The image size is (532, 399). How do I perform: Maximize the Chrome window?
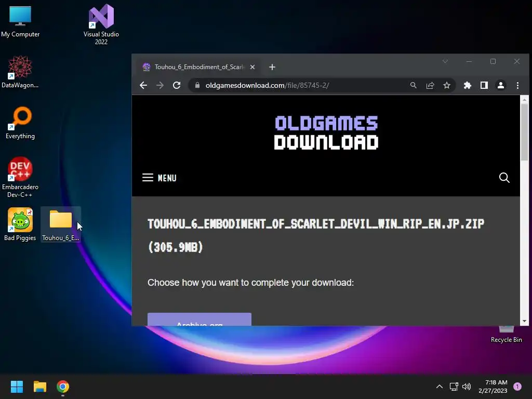(493, 61)
